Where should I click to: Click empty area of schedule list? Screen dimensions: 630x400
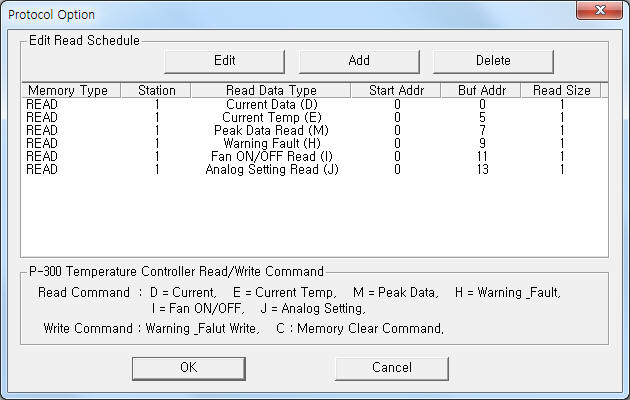point(314,217)
